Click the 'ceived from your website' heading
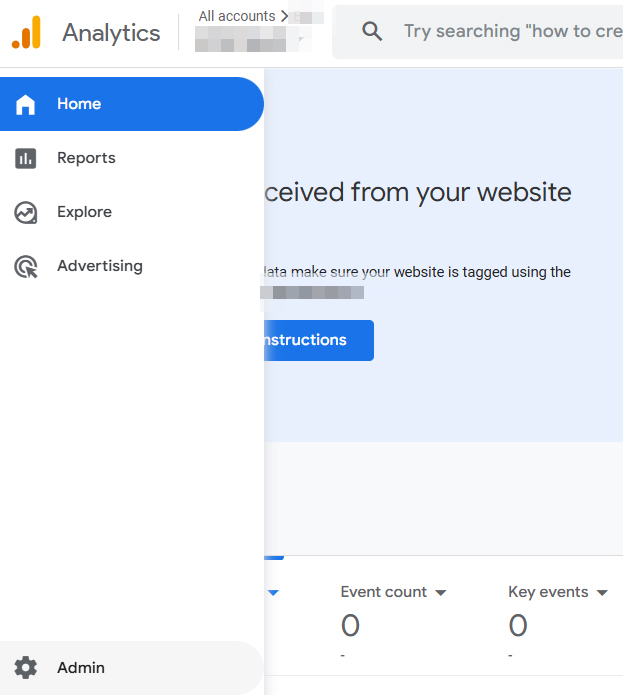The height and width of the screenshot is (695, 623). point(418,192)
